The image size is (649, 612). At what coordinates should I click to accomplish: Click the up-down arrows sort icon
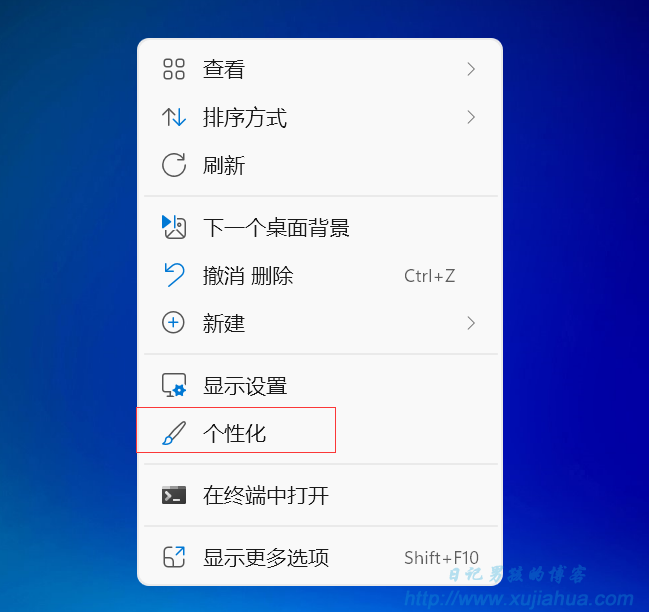(x=174, y=117)
